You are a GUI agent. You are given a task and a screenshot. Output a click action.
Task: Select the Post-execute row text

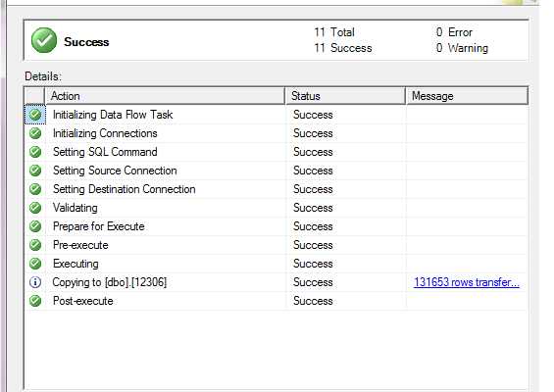(x=83, y=301)
